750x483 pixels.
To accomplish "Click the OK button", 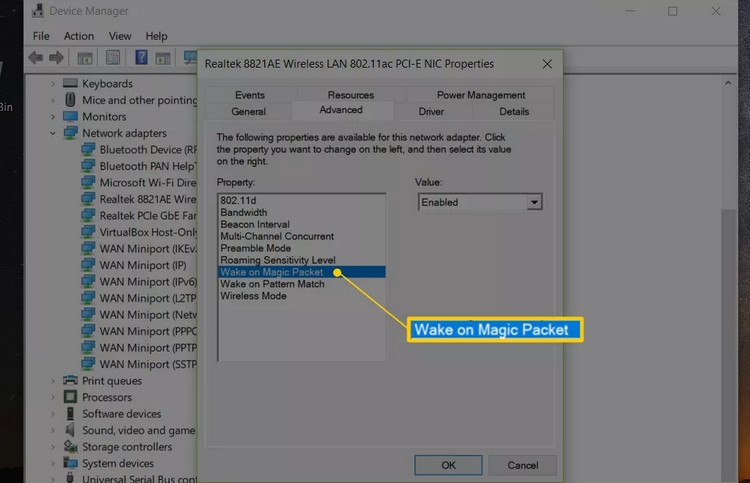I will 448,465.
